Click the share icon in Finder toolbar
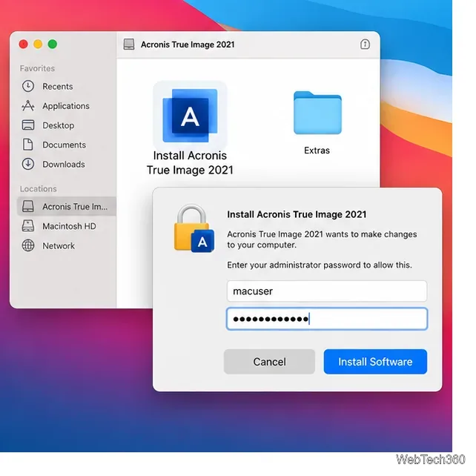Image resolution: width=476 pixels, height=476 pixels. pyautogui.click(x=365, y=44)
